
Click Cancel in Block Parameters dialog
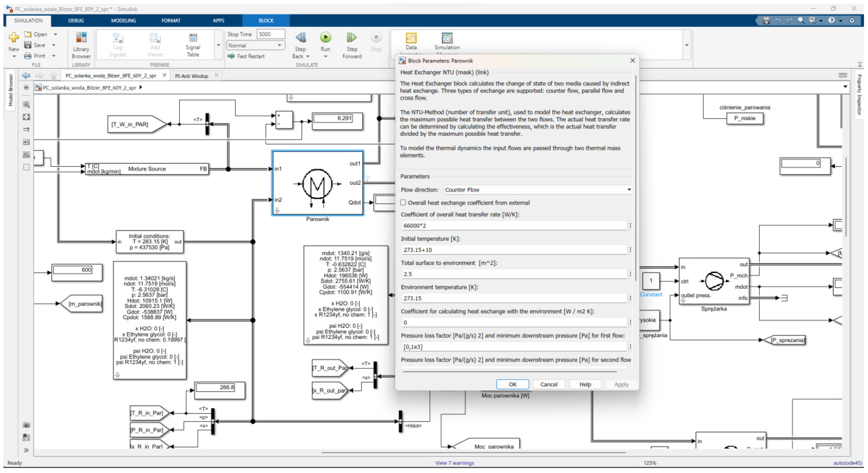pos(549,384)
